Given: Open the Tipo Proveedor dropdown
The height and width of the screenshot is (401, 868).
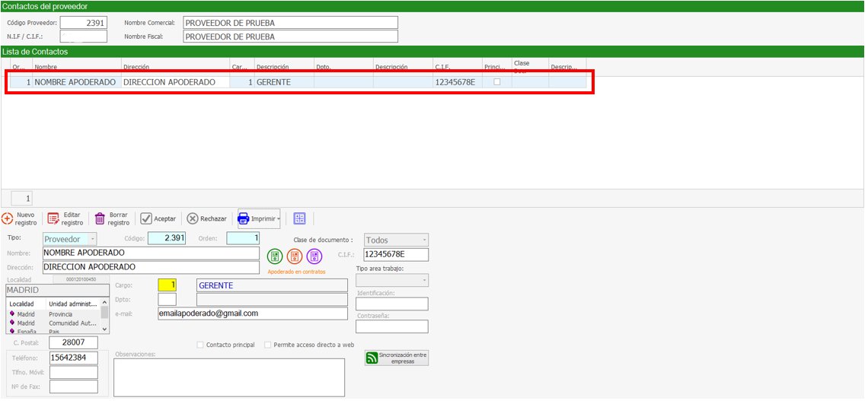Looking at the screenshot, I should (x=92, y=240).
